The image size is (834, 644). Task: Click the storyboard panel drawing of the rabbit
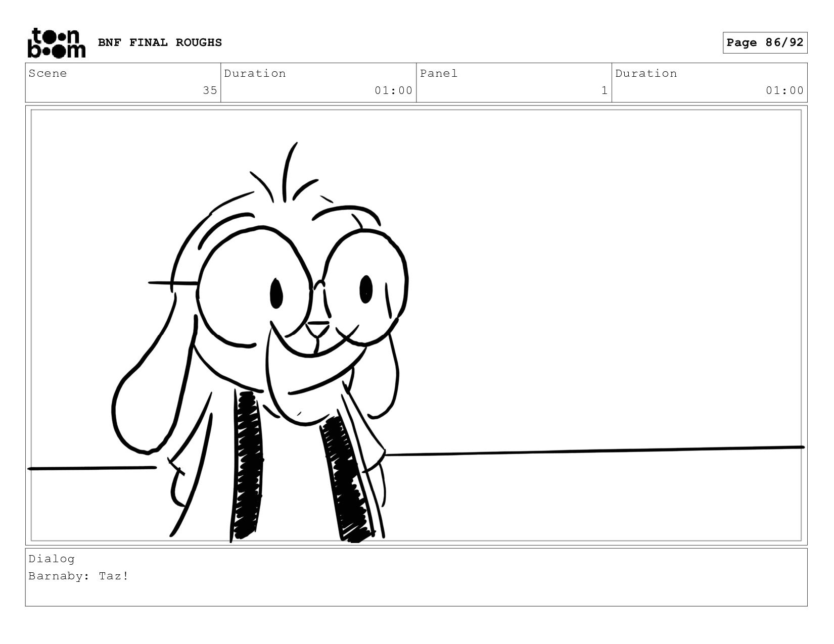click(x=416, y=325)
